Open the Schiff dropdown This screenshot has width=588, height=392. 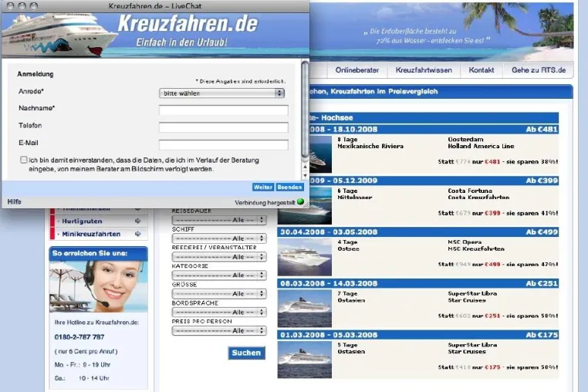[219, 238]
